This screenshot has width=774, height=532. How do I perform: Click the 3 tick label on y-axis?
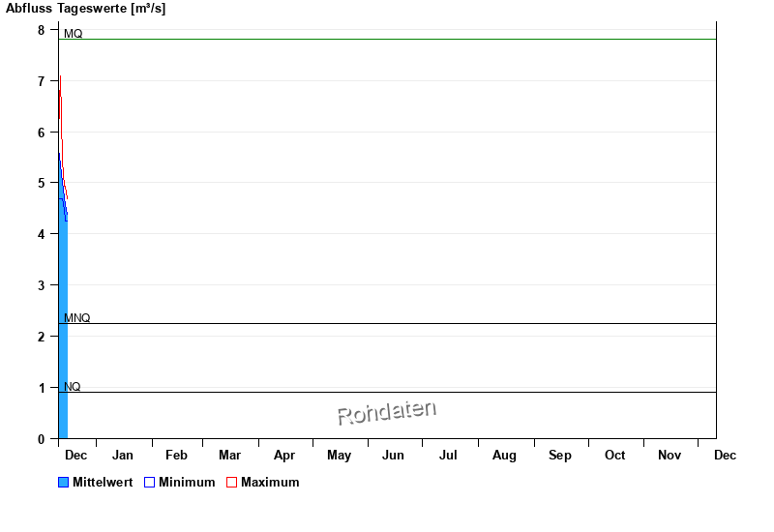42,285
